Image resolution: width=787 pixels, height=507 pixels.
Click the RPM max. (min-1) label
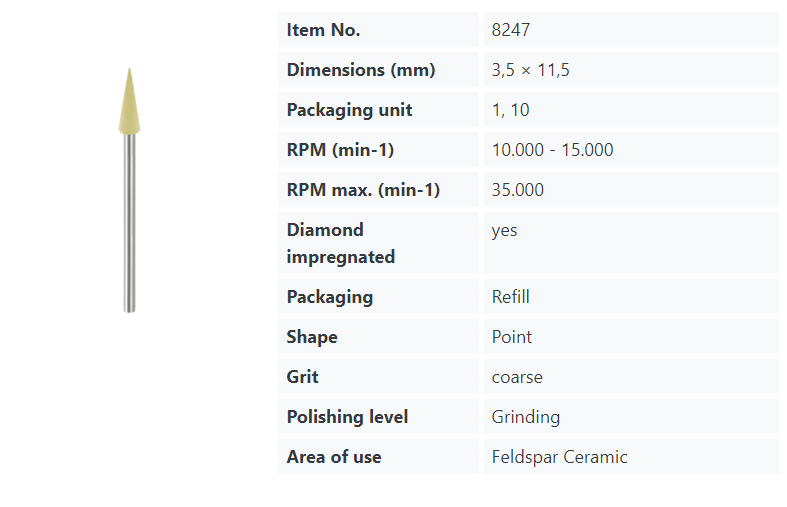tap(363, 190)
